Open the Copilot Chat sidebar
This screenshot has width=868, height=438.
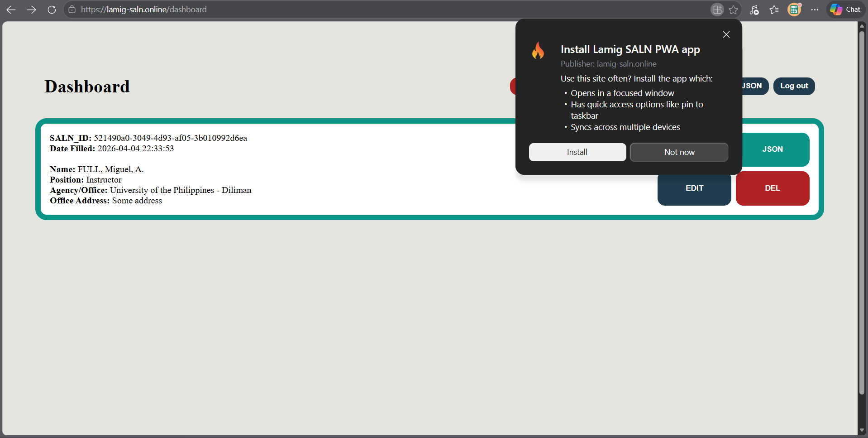(844, 10)
